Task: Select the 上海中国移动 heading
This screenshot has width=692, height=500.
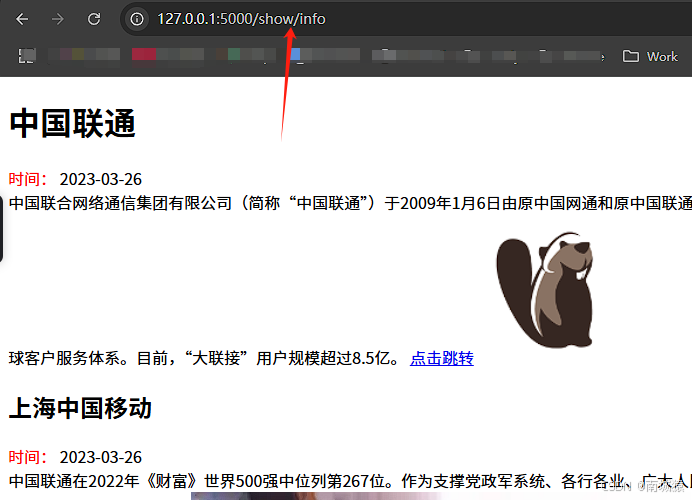Action: 80,408
